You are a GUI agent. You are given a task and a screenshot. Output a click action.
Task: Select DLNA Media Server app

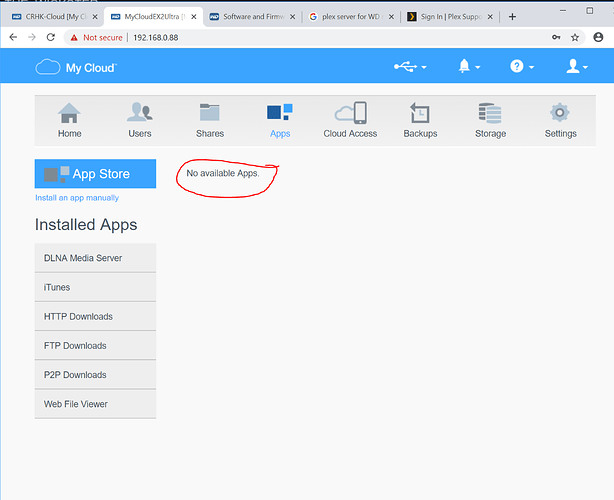tap(95, 258)
